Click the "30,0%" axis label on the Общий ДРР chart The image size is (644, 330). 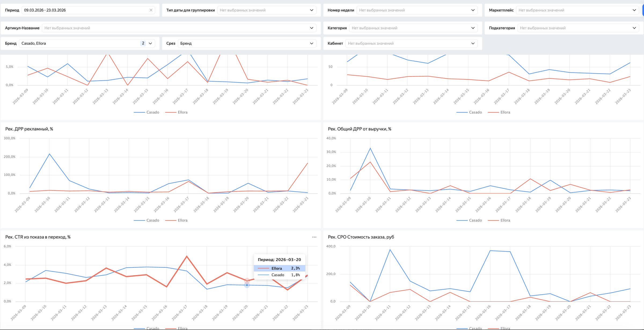pyautogui.click(x=331, y=152)
